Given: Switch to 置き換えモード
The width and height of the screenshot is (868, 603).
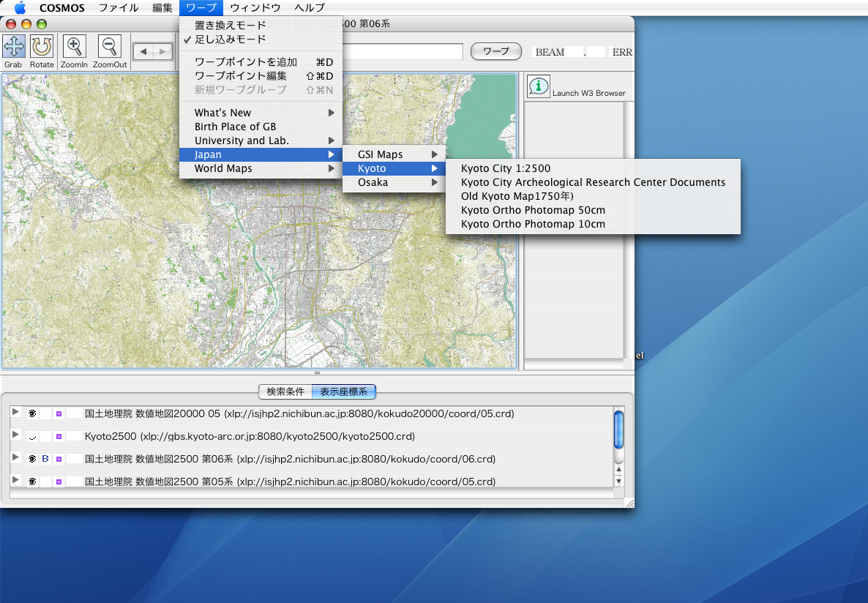Looking at the screenshot, I should [x=261, y=26].
